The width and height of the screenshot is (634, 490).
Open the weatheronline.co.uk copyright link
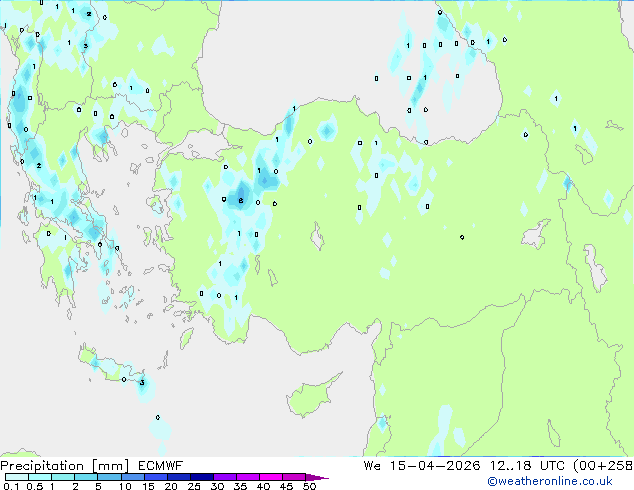[x=550, y=481]
